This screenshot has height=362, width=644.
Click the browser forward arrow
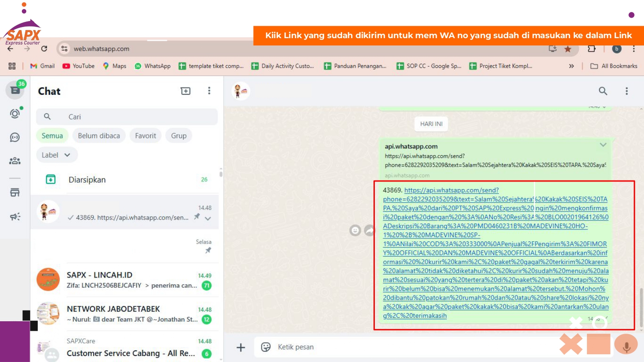coord(27,48)
